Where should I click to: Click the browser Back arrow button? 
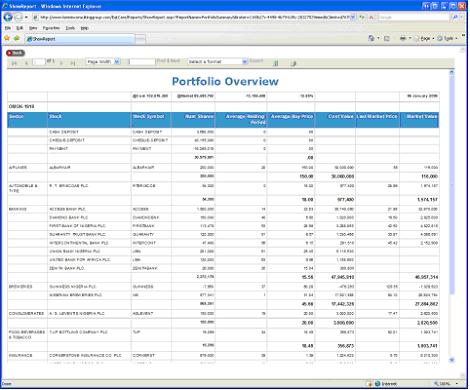[8, 17]
